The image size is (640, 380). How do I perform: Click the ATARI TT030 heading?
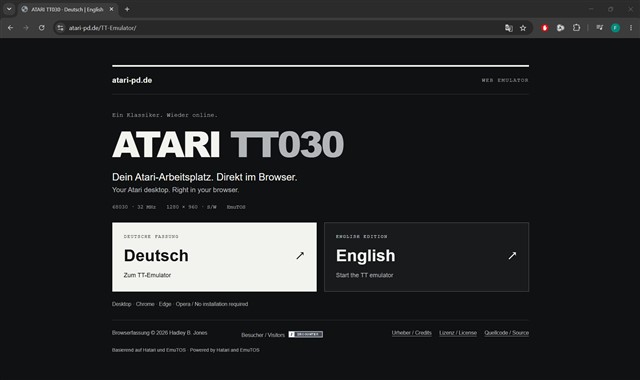[x=228, y=144]
